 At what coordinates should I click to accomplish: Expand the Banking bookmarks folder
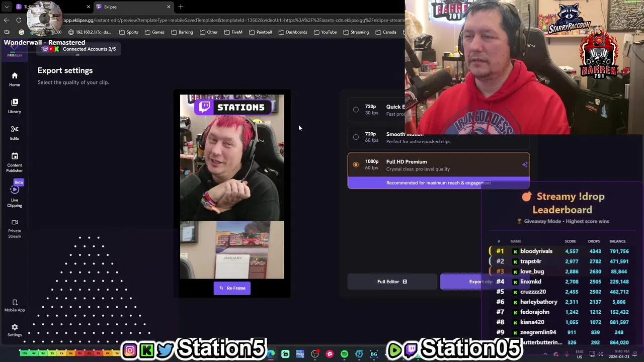point(182,32)
